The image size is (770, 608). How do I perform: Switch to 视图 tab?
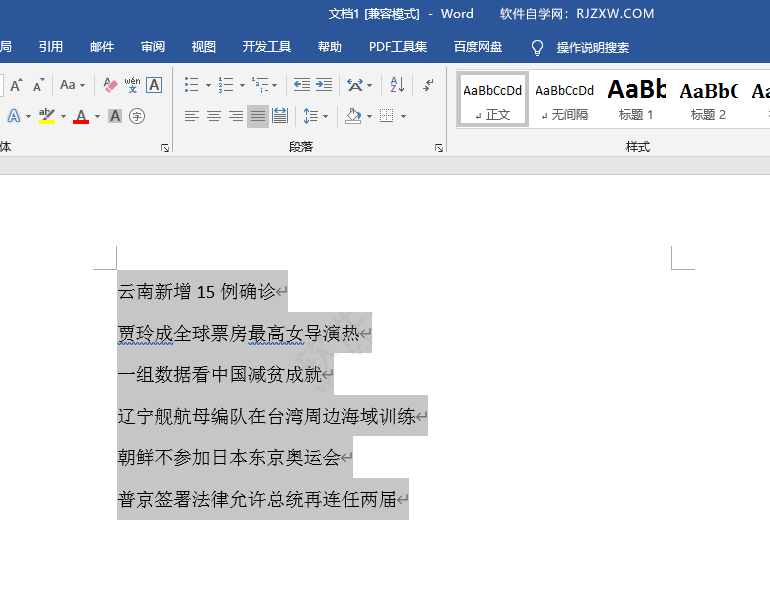point(204,47)
